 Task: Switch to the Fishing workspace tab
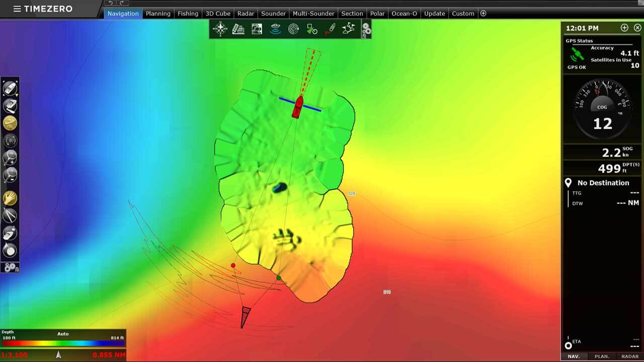(188, 14)
